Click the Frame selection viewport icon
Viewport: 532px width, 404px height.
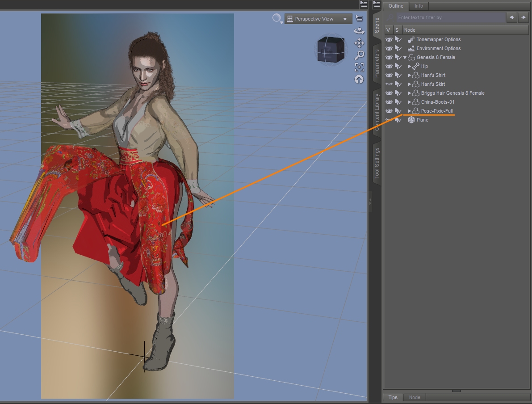click(x=359, y=67)
